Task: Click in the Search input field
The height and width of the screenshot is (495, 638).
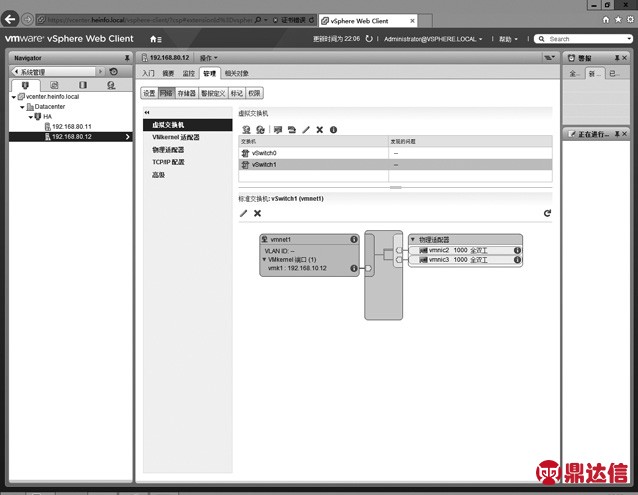Action: coord(586,39)
